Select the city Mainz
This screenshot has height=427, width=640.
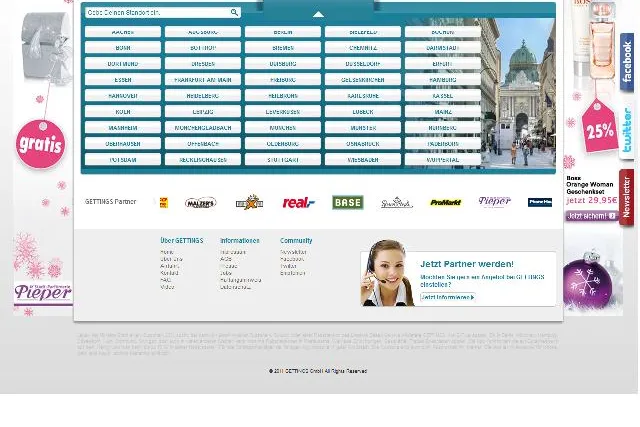click(x=443, y=111)
